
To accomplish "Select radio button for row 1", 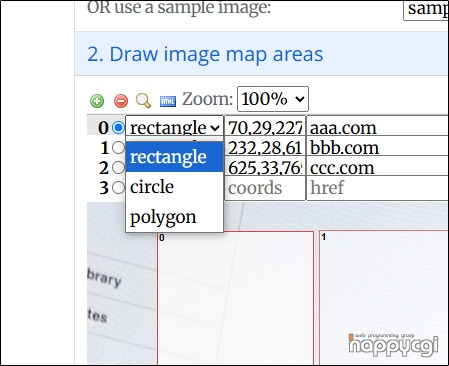I will point(118,148).
